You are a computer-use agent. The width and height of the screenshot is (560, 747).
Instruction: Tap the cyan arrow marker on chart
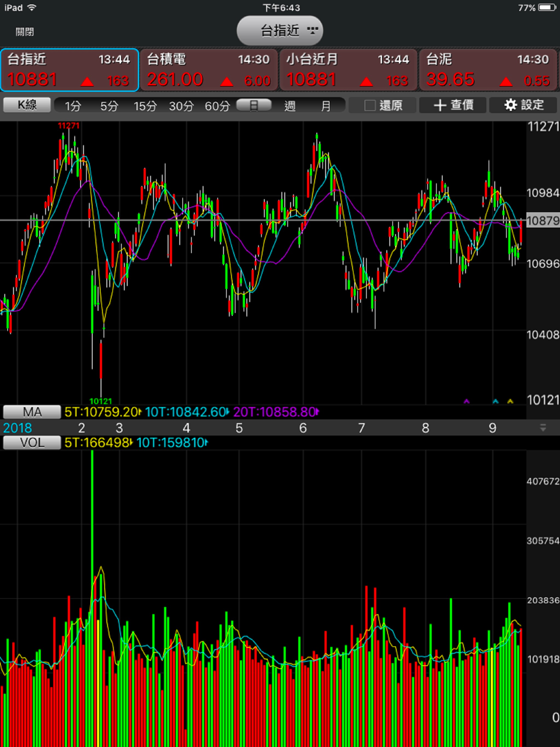(x=495, y=401)
